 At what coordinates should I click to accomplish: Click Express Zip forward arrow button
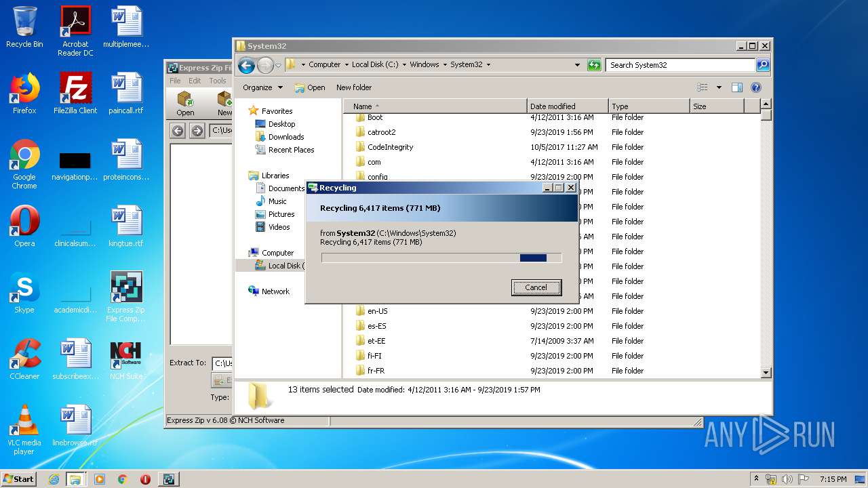pyautogui.click(x=197, y=131)
